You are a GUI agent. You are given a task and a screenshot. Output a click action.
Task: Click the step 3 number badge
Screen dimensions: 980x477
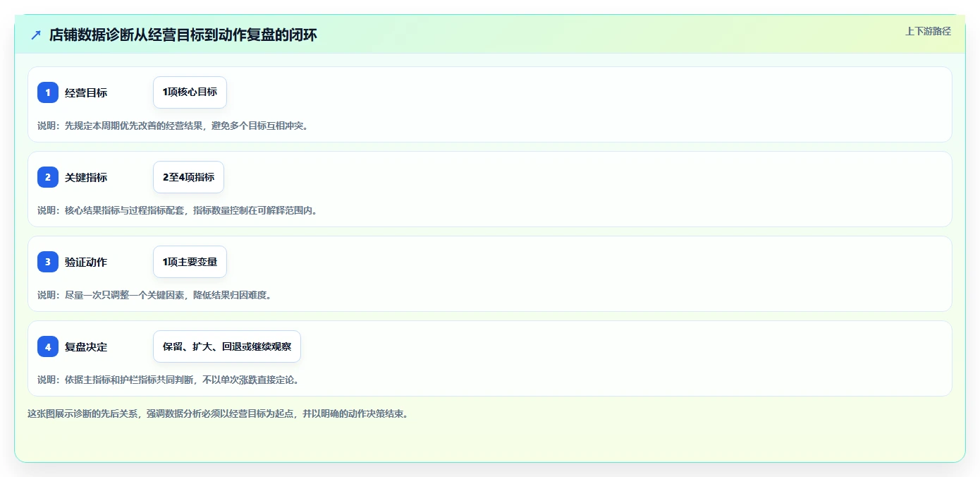pos(48,262)
